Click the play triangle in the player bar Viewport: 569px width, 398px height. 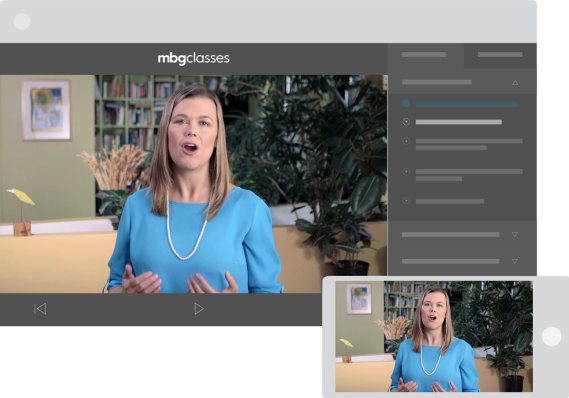coord(199,309)
